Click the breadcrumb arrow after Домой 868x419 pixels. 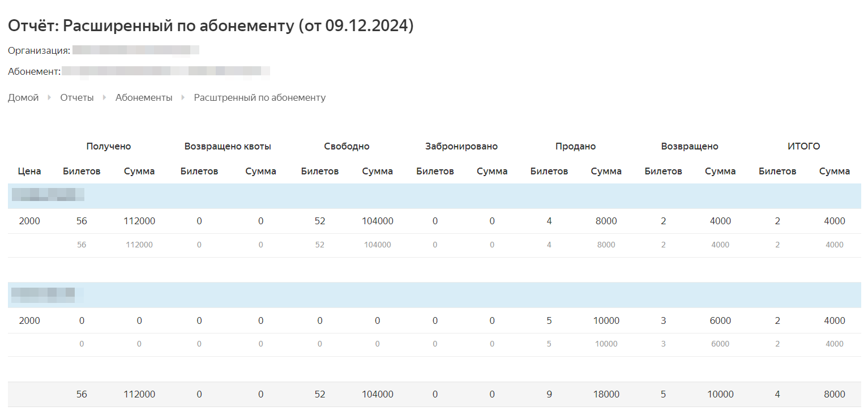tap(50, 97)
